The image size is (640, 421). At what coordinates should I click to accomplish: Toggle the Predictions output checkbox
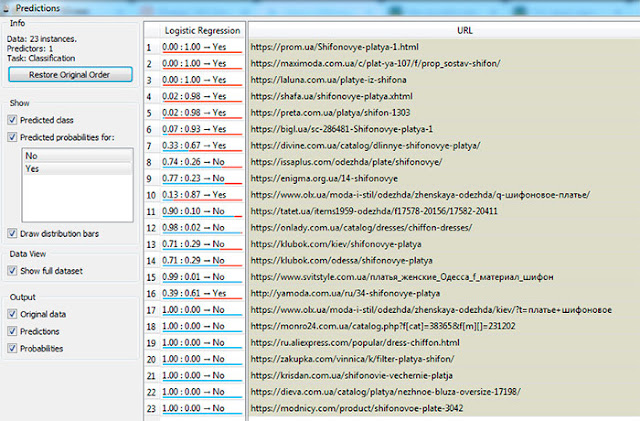tap(12, 331)
